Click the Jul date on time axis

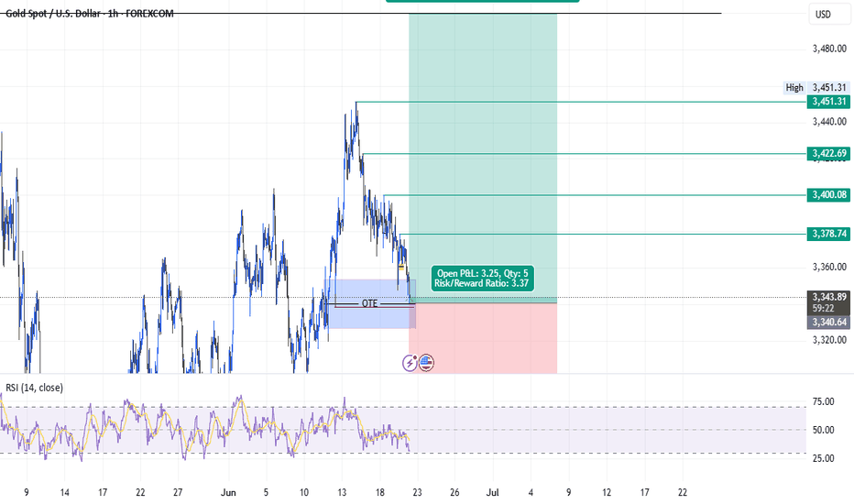tap(492, 493)
